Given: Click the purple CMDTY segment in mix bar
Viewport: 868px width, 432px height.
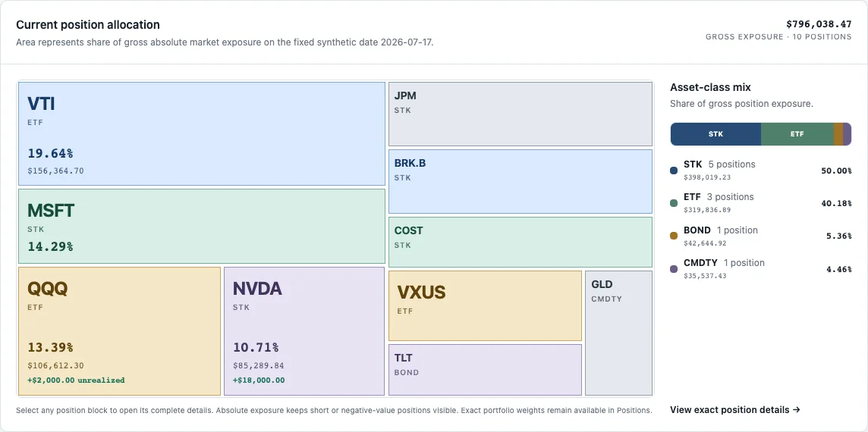Looking at the screenshot, I should pos(848,134).
